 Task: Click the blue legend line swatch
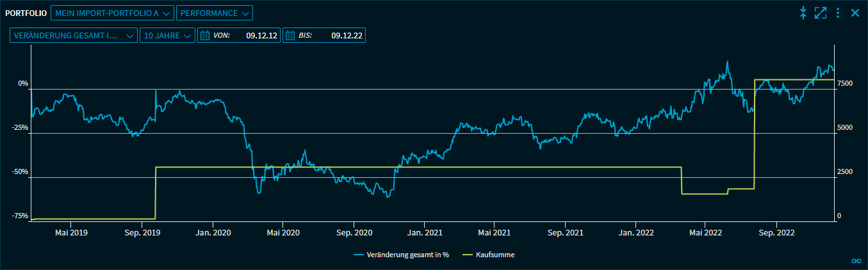(358, 255)
